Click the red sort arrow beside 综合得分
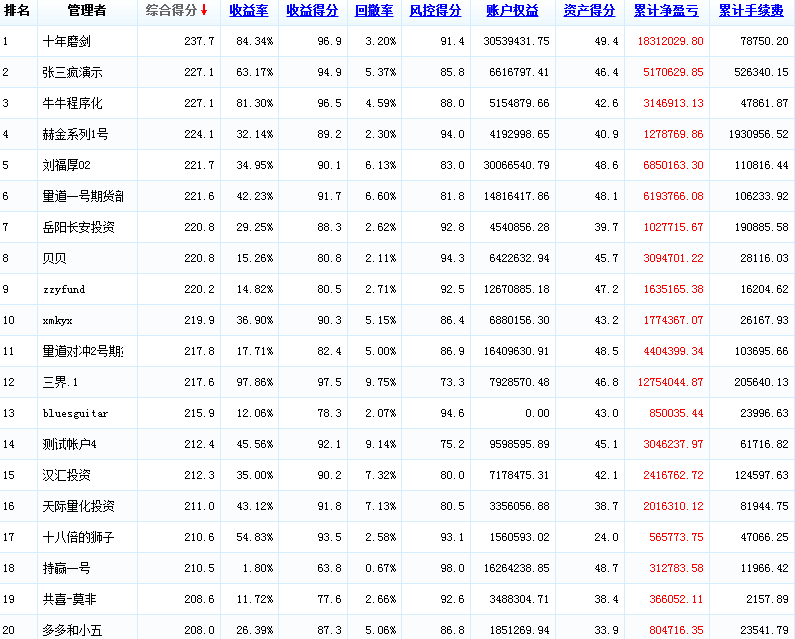The height and width of the screenshot is (639, 795). 204,11
